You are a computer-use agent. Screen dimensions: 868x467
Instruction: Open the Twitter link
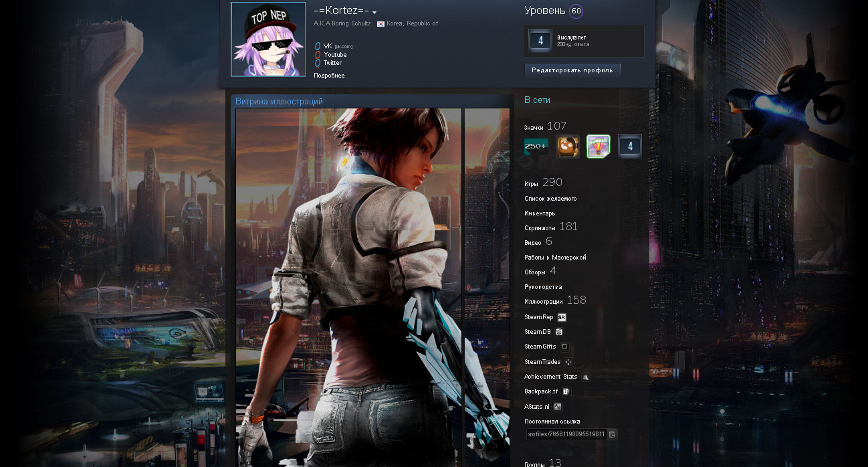[332, 63]
